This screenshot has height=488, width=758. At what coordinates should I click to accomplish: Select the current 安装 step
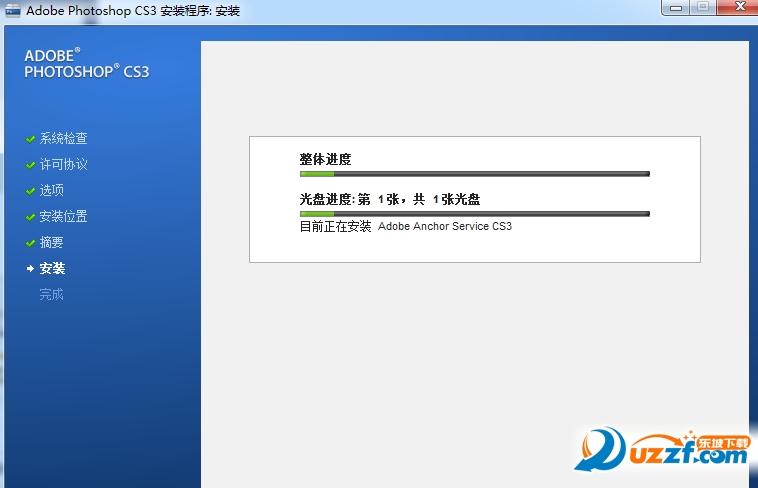click(x=52, y=268)
